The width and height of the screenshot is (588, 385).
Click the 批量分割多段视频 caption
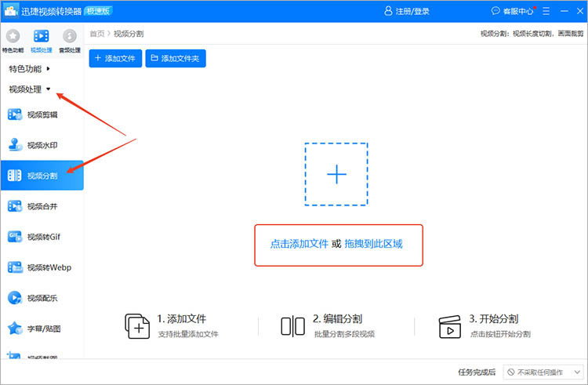tap(344, 334)
